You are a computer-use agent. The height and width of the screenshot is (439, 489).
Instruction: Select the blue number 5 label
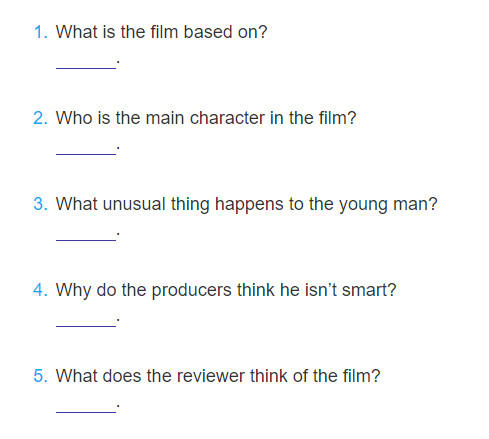pos(40,376)
